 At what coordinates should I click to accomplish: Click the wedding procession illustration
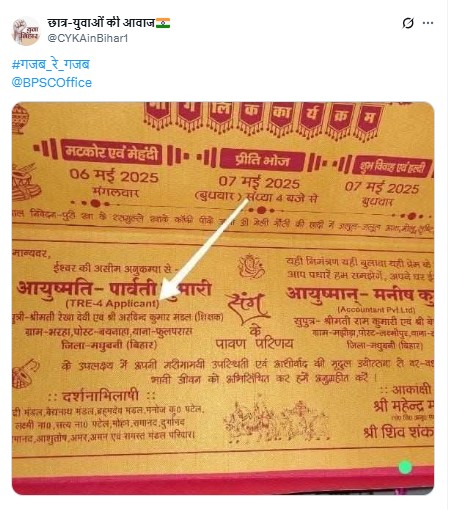coord(276,421)
